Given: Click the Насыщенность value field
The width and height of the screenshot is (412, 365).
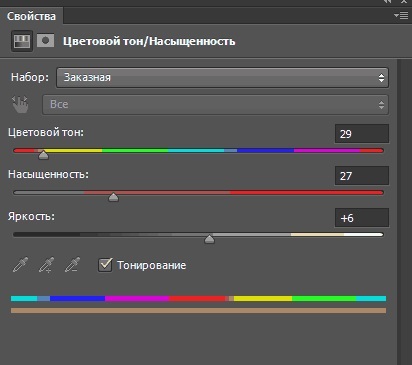Looking at the screenshot, I should (362, 176).
